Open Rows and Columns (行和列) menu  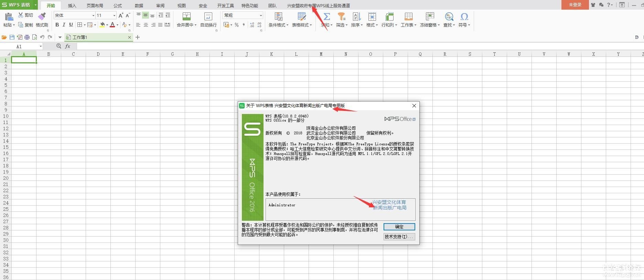(x=389, y=25)
